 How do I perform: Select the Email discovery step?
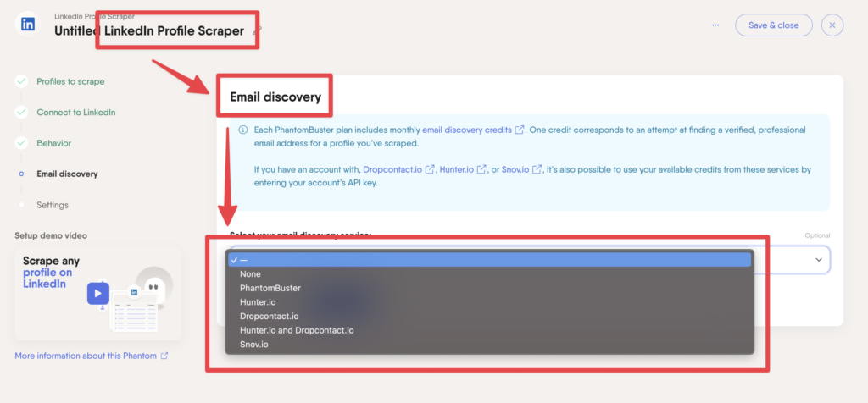tap(67, 174)
